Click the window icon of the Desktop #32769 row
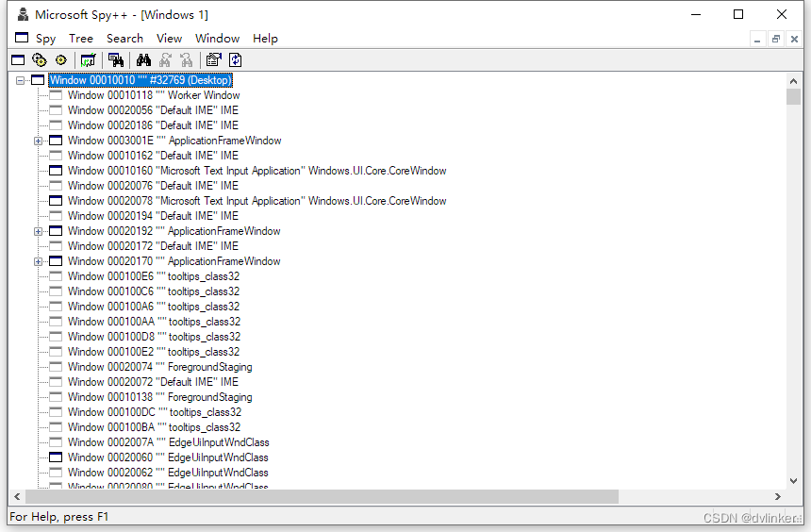 point(38,80)
